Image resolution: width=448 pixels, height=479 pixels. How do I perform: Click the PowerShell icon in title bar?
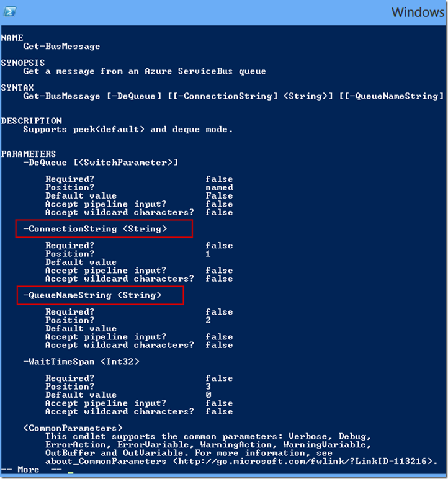click(x=11, y=12)
